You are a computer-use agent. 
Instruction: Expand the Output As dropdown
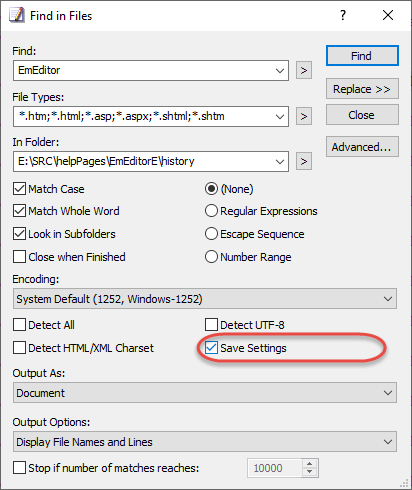(x=205, y=393)
